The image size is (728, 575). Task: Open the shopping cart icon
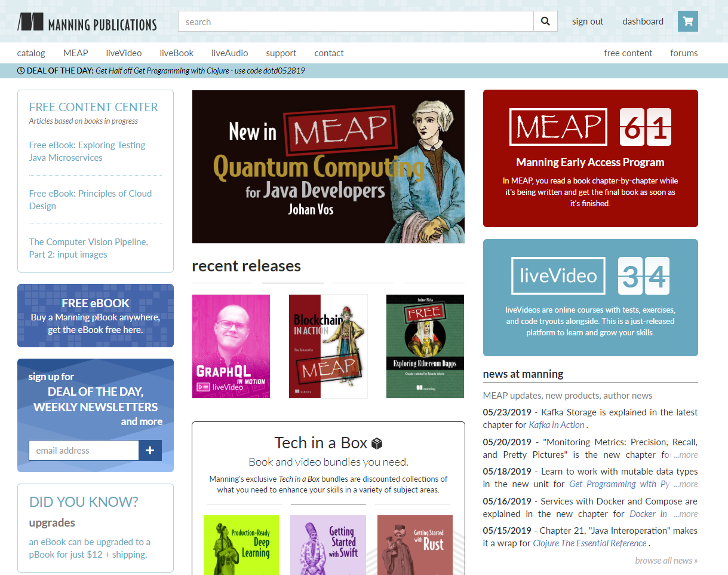click(687, 21)
